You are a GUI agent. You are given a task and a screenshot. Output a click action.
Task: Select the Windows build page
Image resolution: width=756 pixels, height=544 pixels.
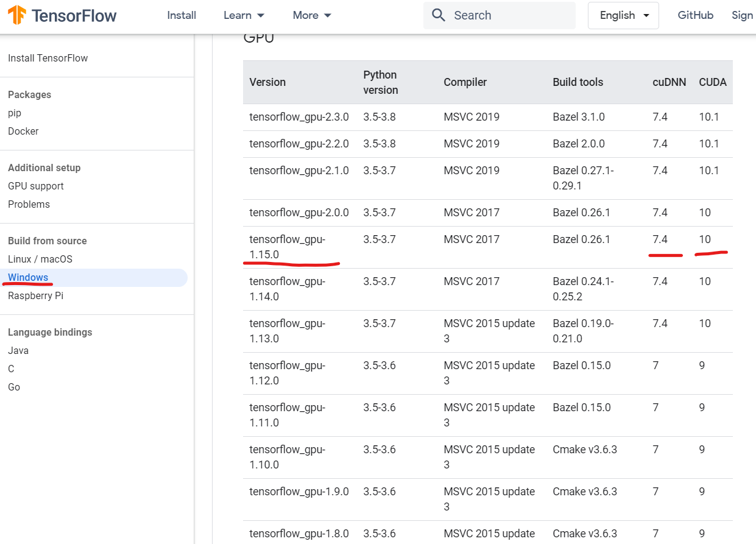[28, 277]
